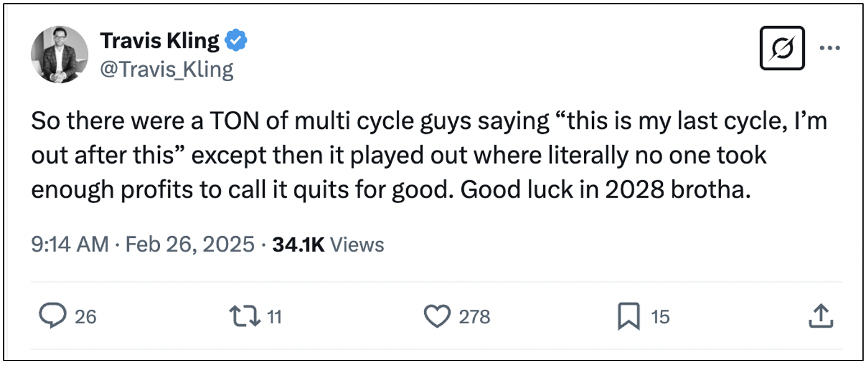The height and width of the screenshot is (368, 868).
Task: Click the 11 reposts count
Action: (x=274, y=317)
